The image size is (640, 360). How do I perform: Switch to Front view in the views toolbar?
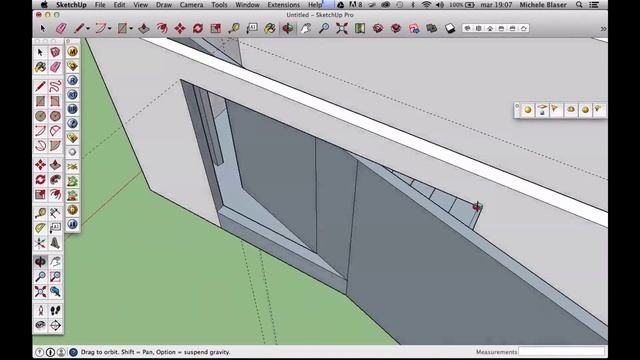coord(490,28)
